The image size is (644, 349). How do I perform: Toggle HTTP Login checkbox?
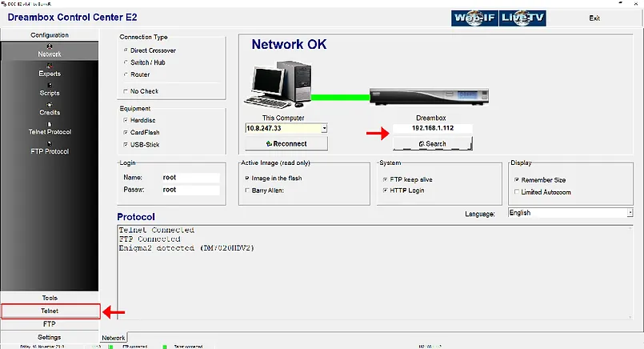386,191
